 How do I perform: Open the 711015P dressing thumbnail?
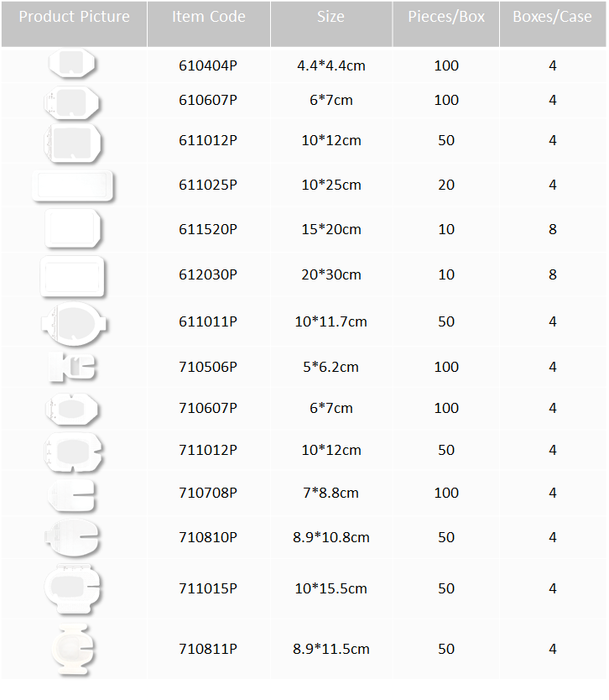tap(73, 589)
